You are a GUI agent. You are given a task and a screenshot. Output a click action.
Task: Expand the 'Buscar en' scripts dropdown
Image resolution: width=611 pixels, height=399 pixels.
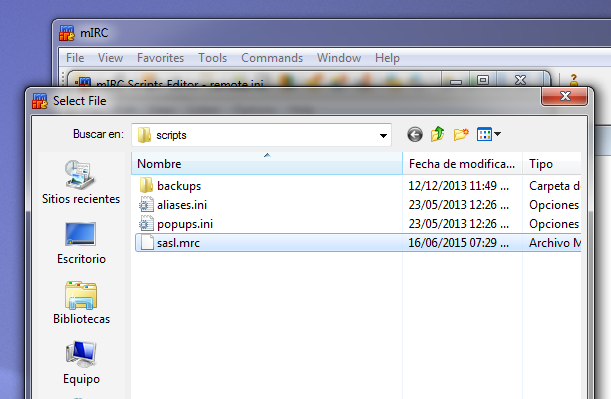coord(383,135)
